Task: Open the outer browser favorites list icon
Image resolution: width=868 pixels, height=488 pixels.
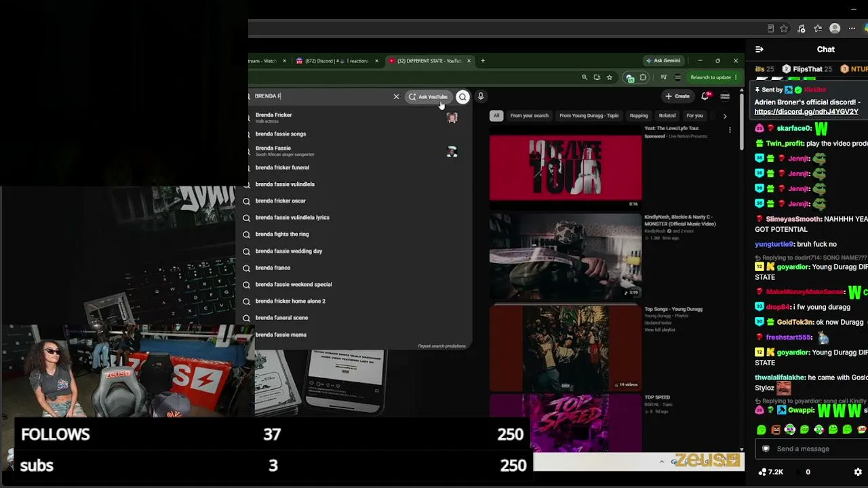Action: pyautogui.click(x=818, y=28)
